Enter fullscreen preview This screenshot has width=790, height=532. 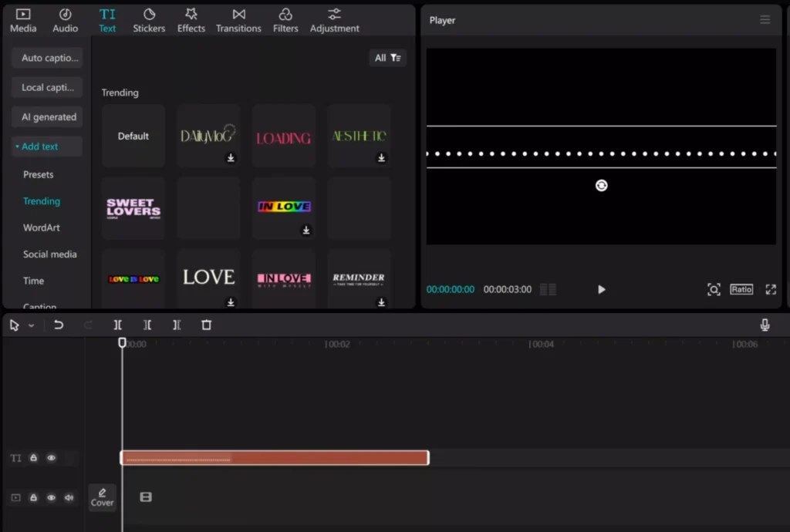point(771,289)
